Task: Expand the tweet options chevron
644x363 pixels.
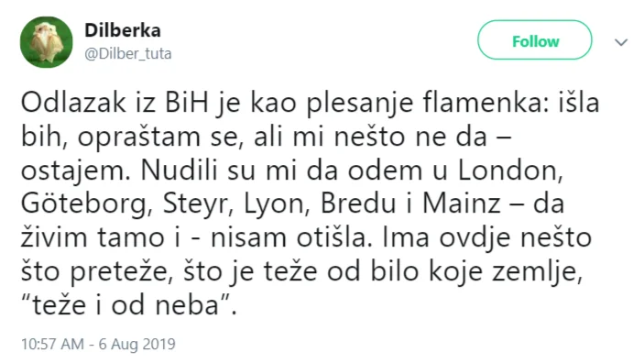Action: [620, 42]
